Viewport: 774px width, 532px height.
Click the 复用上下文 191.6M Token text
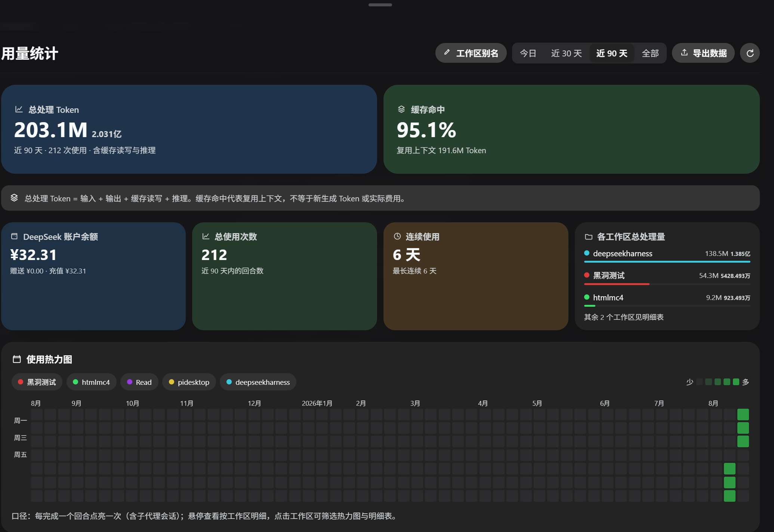pos(441,150)
